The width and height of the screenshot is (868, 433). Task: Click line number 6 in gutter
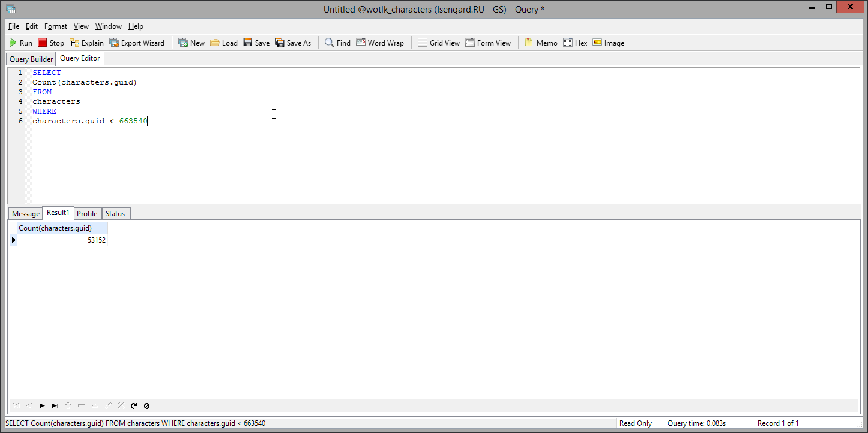click(x=20, y=121)
